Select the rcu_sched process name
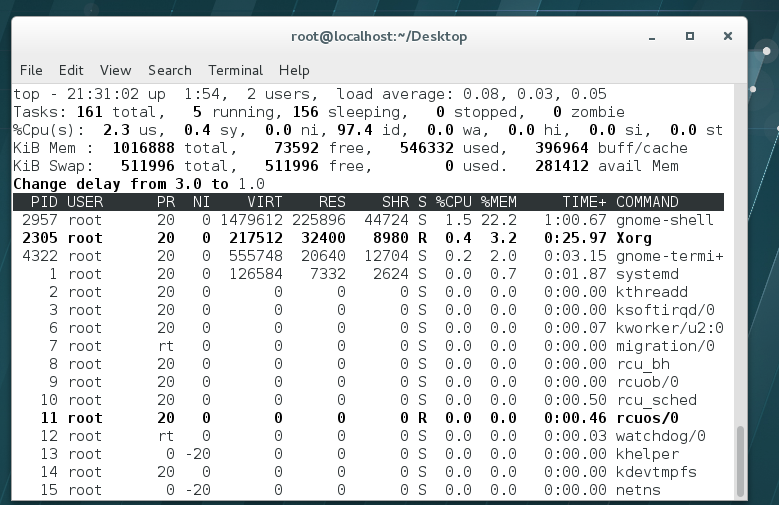The width and height of the screenshot is (779, 505). coord(656,400)
